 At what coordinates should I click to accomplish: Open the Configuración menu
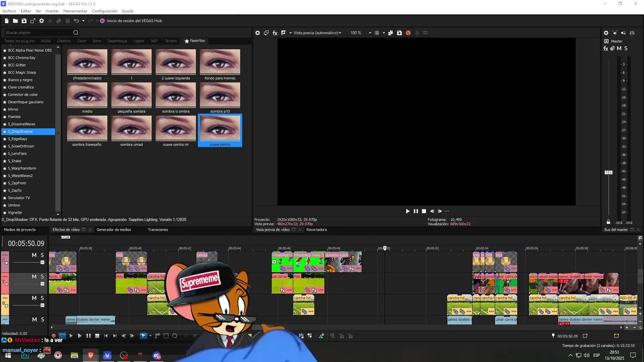105,11
